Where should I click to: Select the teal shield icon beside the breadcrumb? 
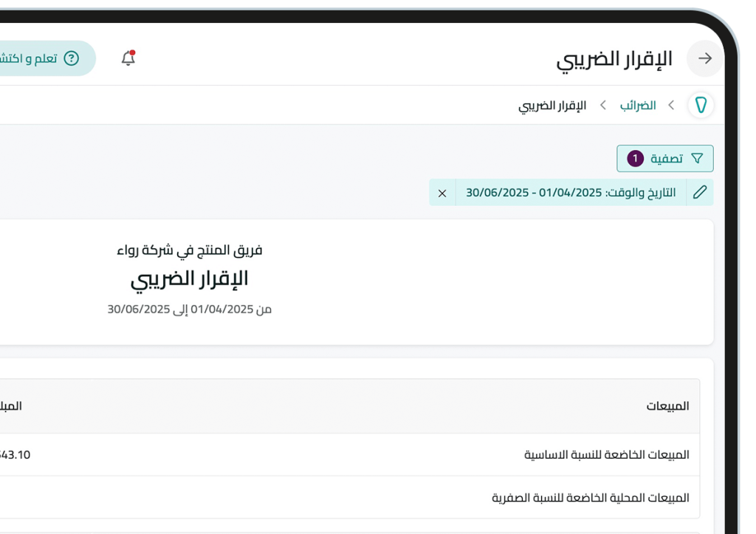[700, 105]
